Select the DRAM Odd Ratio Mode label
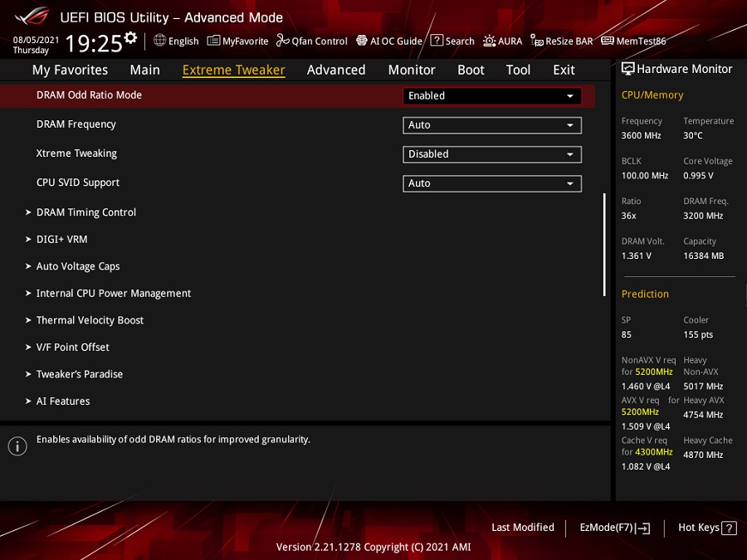 click(x=89, y=95)
